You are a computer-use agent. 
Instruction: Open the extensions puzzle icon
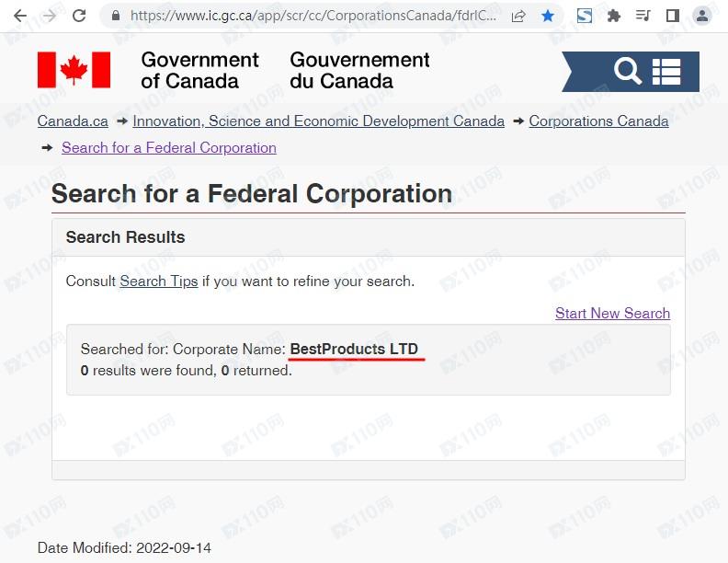614,16
